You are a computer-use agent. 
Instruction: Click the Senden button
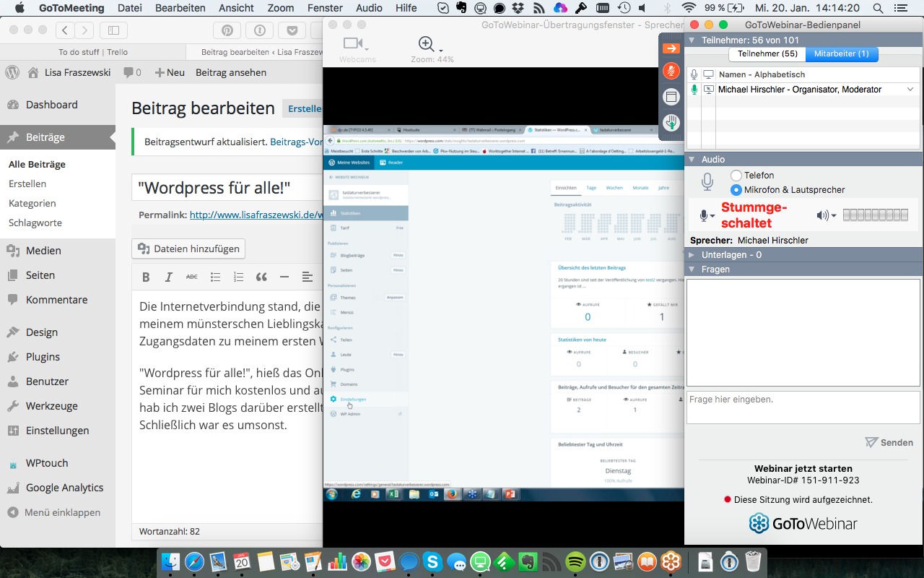tap(889, 442)
